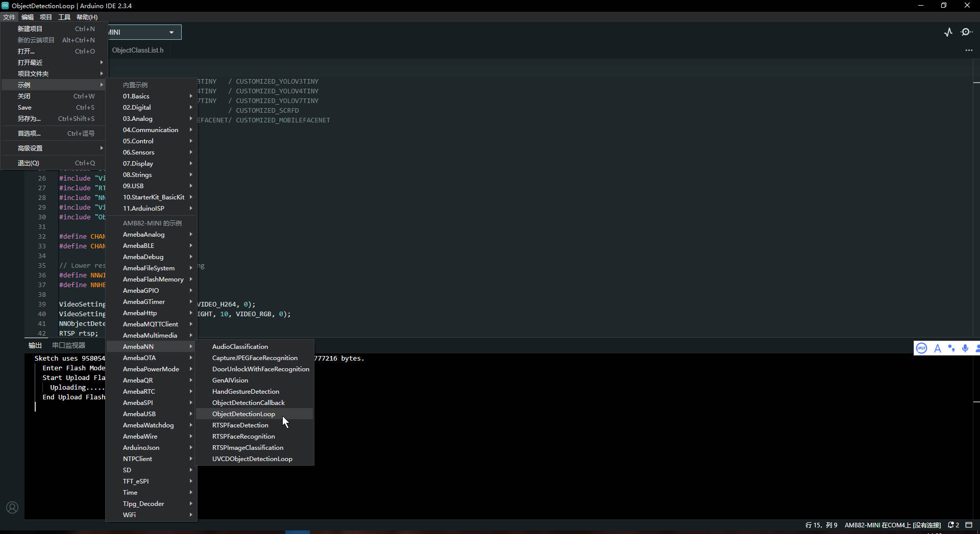Open the 文件 menu
This screenshot has width=980, height=534.
(9, 17)
